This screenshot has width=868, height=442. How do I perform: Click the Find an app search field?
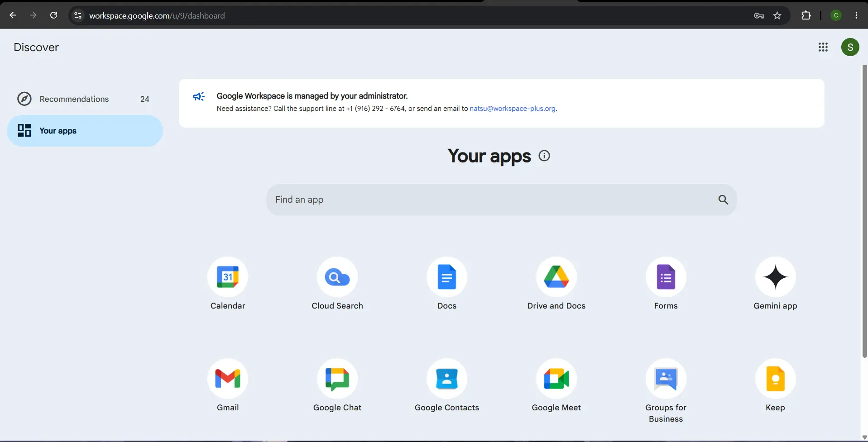click(x=501, y=200)
